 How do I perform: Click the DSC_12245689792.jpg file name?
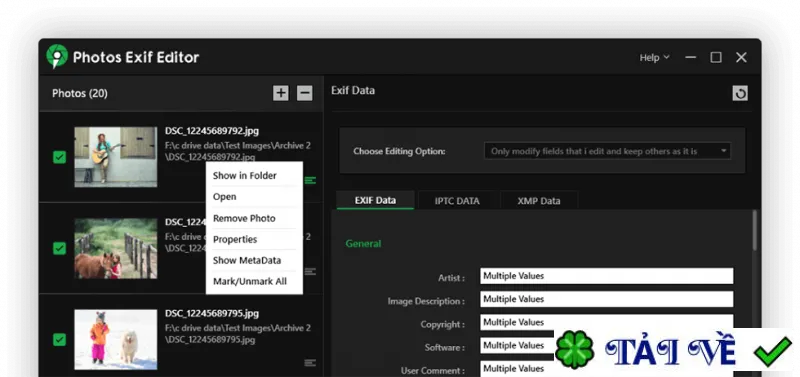pos(212,131)
